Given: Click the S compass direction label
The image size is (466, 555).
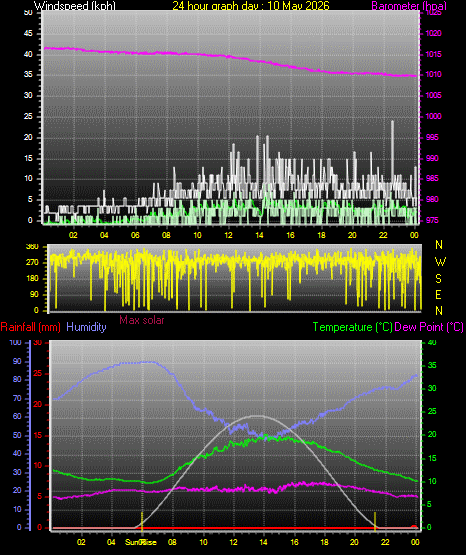Looking at the screenshot, I should point(438,279).
